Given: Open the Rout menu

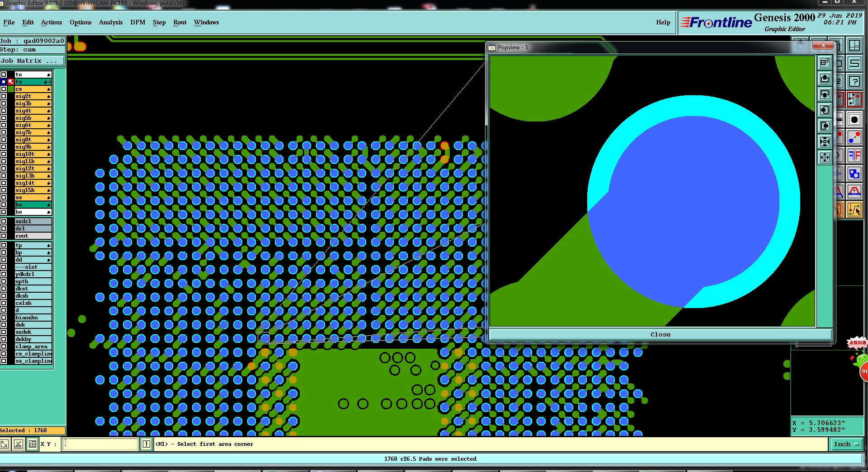Looking at the screenshot, I should pos(180,22).
